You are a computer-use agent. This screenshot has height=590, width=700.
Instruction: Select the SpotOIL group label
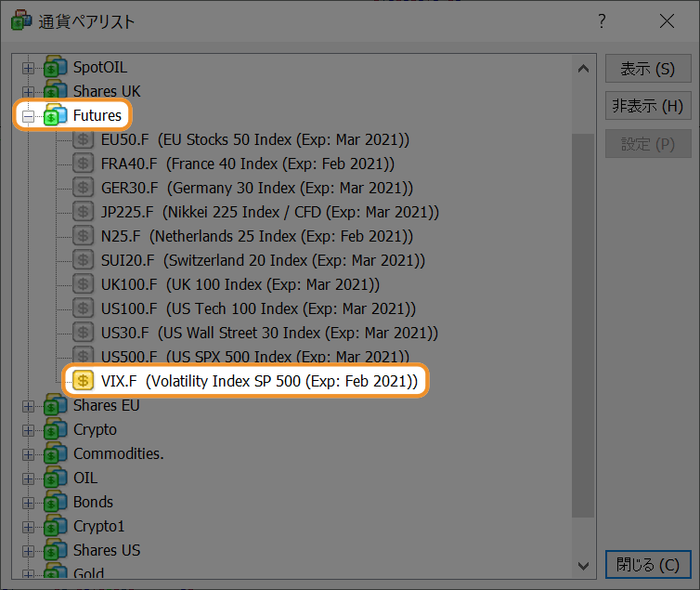point(100,67)
